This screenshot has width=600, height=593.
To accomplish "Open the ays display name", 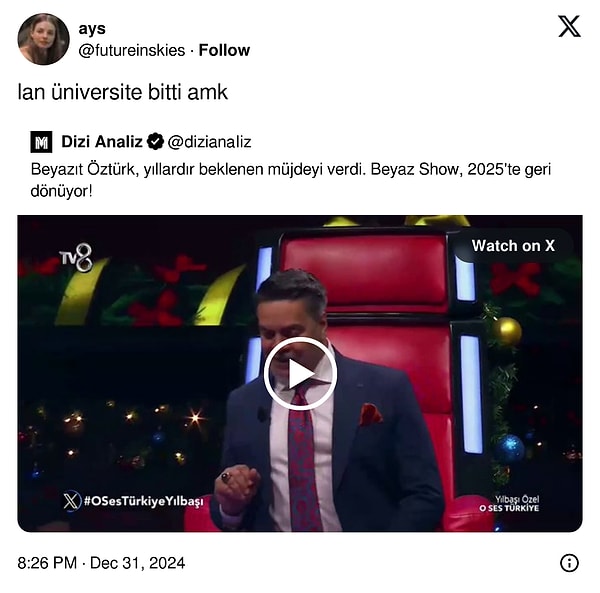I will (92, 29).
